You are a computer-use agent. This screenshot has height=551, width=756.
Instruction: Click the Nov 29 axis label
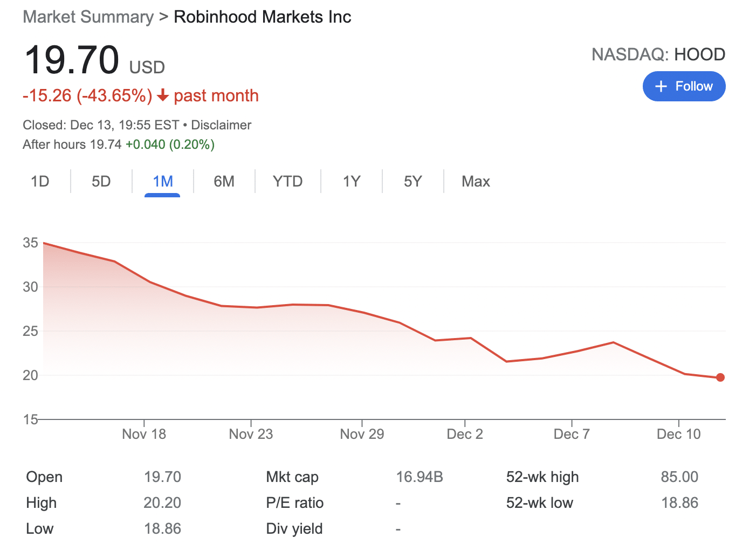coord(362,434)
